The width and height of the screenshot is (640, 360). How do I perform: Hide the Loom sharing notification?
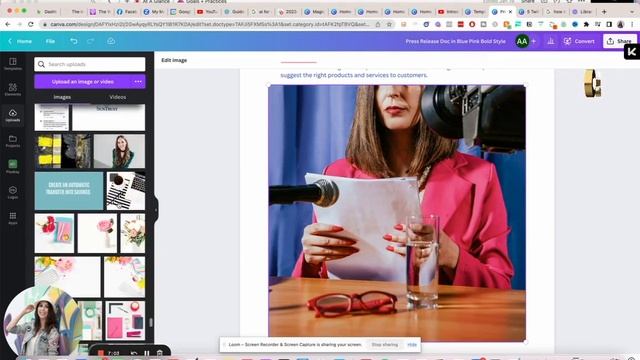click(412, 344)
